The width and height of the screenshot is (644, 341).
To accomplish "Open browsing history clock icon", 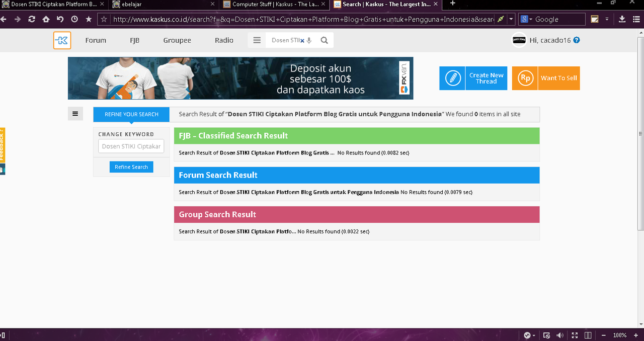I will [74, 19].
